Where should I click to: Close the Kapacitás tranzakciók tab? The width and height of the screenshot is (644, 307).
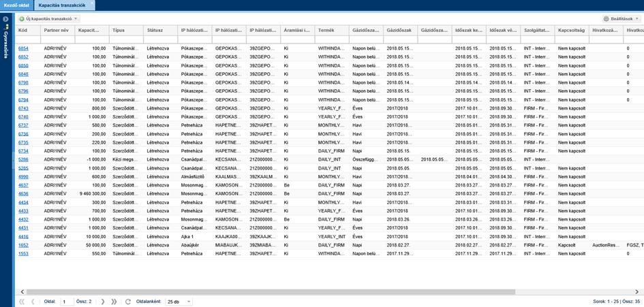click(x=91, y=3)
